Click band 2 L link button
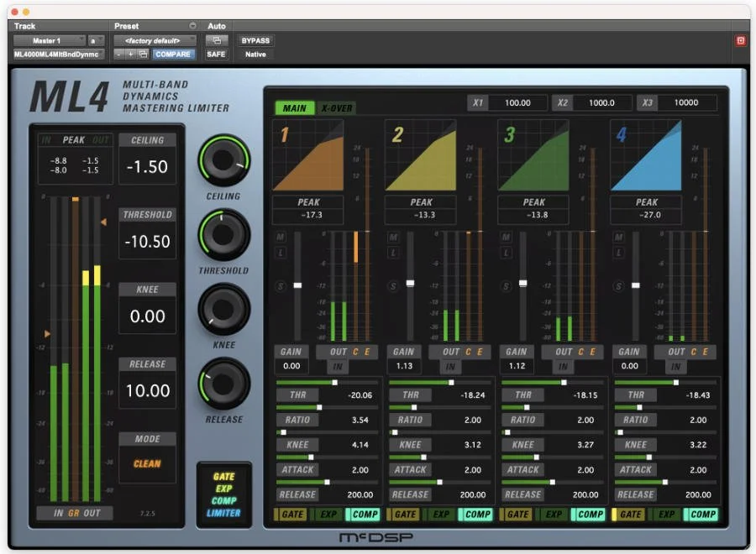 [x=393, y=253]
